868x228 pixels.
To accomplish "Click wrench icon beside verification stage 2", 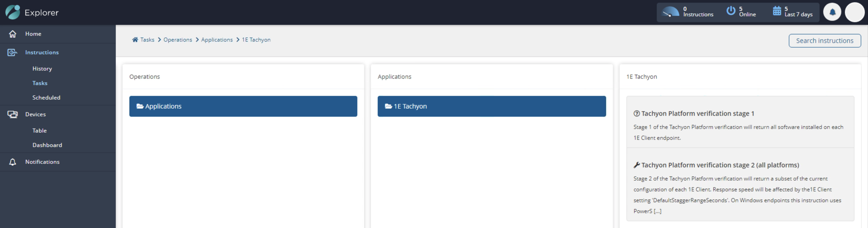I will pyautogui.click(x=636, y=165).
